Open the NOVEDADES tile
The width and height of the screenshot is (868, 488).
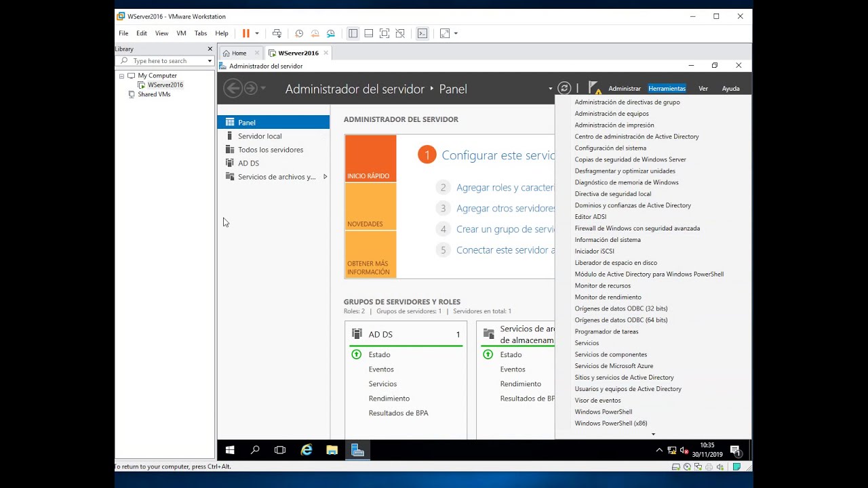370,207
